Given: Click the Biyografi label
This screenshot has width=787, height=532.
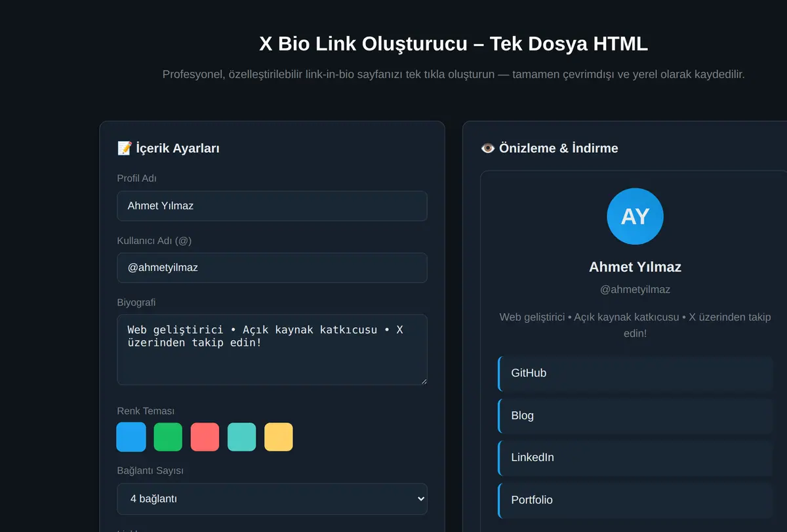Looking at the screenshot, I should click(x=136, y=302).
